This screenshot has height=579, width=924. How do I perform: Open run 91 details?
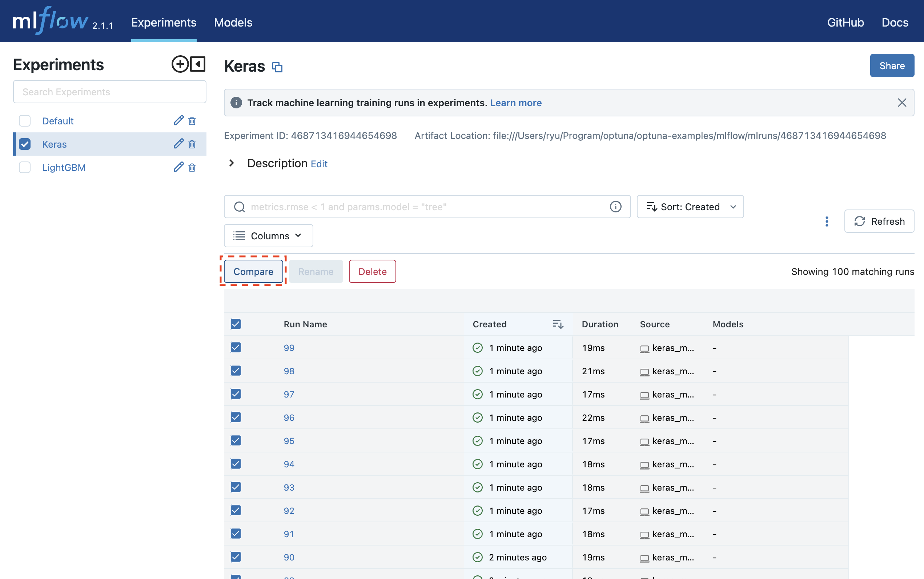click(x=289, y=534)
